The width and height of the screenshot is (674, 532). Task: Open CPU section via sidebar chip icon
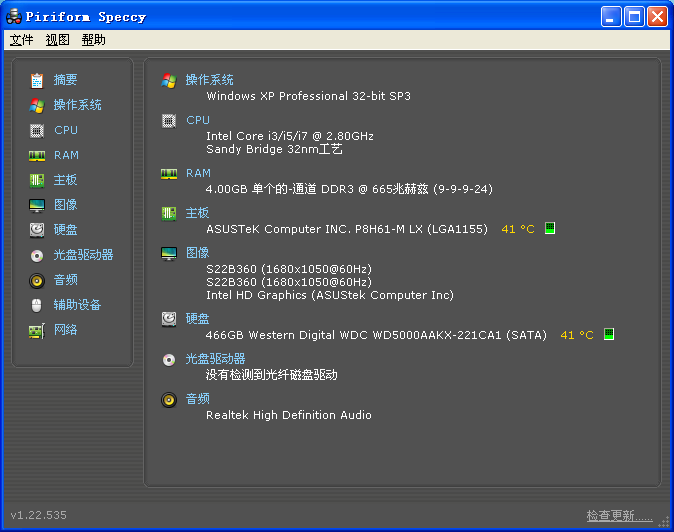tap(37, 130)
